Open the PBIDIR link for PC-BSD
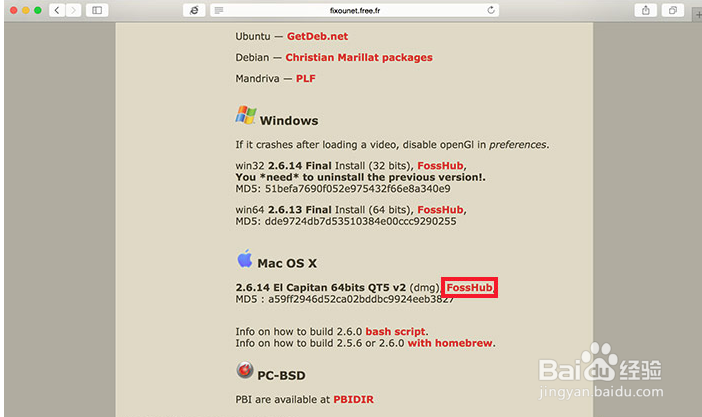This screenshot has height=417, width=702. [353, 399]
